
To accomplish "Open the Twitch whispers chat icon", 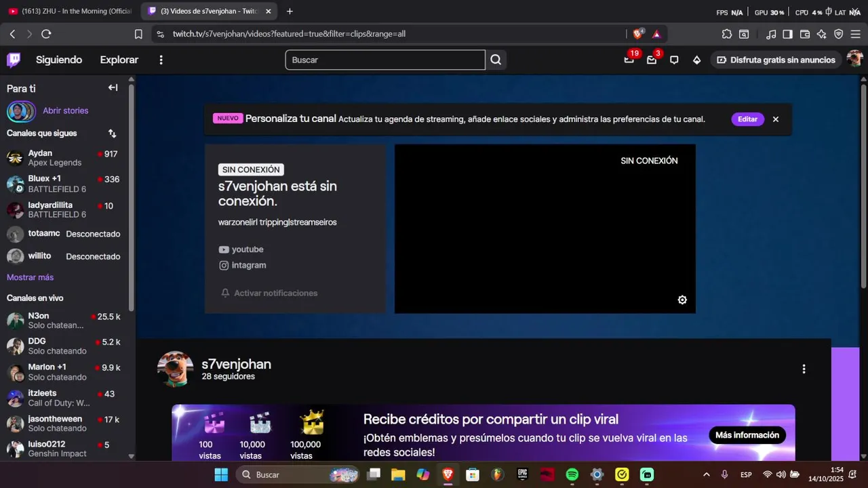I will (x=674, y=60).
